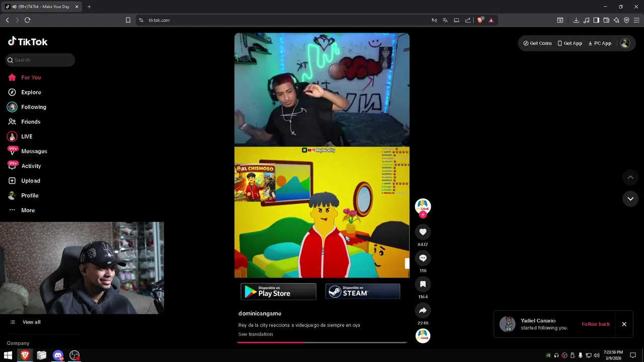The height and width of the screenshot is (362, 644).
Task: Go back in the browser
Action: [7, 20]
